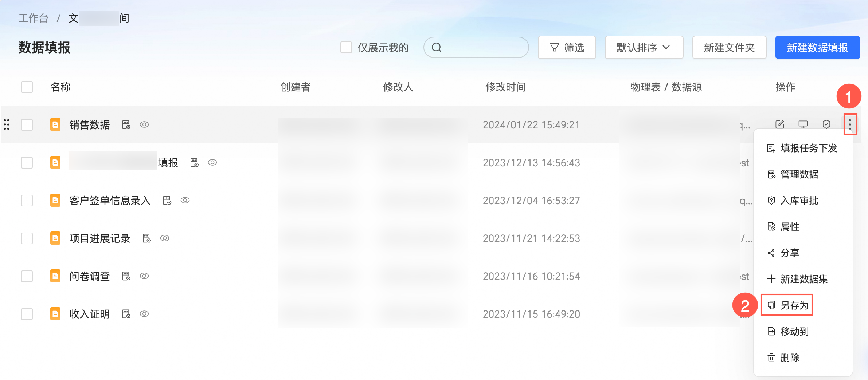Click orange file icon of 收入证明
The height and width of the screenshot is (380, 868).
click(x=55, y=314)
